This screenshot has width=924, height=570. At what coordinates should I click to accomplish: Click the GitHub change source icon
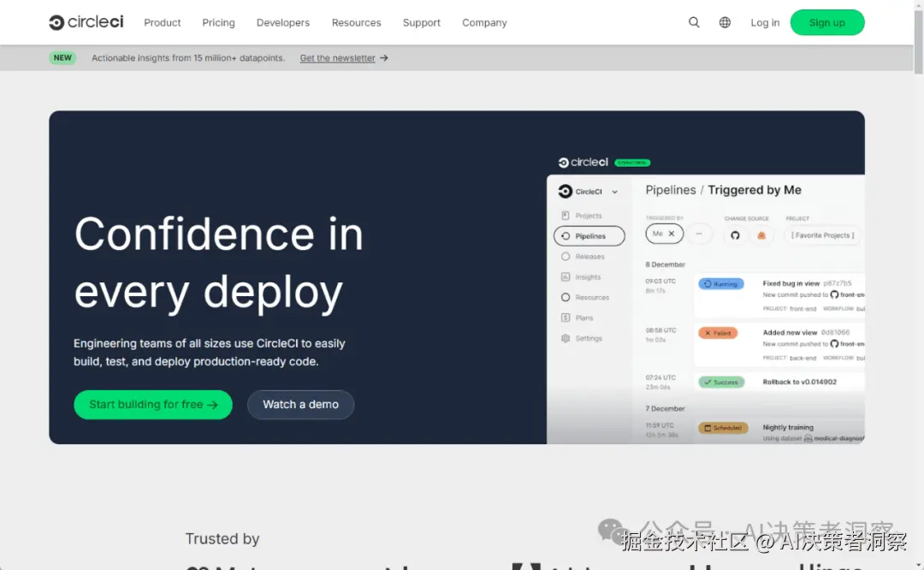[735, 235]
